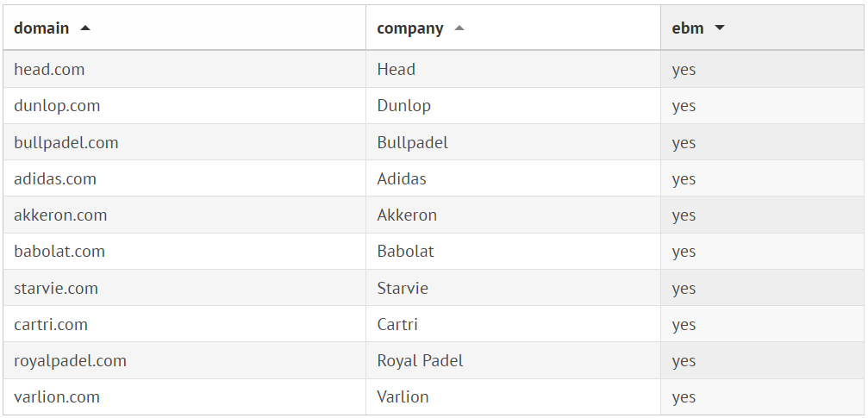This screenshot has height=418, width=868.
Task: Sort table by company header
Action: (x=410, y=28)
